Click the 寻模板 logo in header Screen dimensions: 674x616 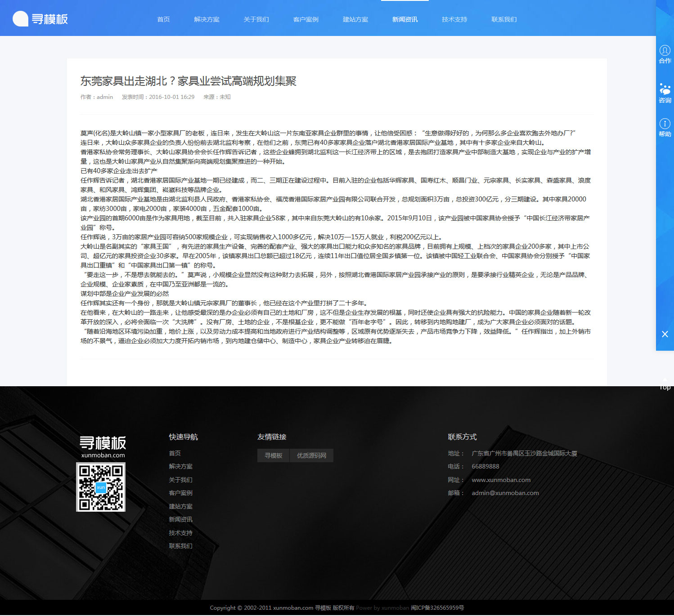tap(40, 19)
